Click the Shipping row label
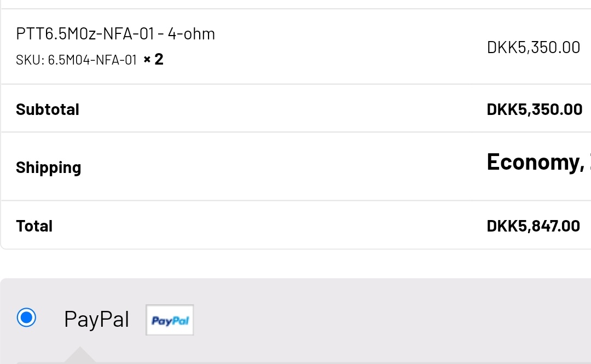591x364 pixels. (48, 167)
